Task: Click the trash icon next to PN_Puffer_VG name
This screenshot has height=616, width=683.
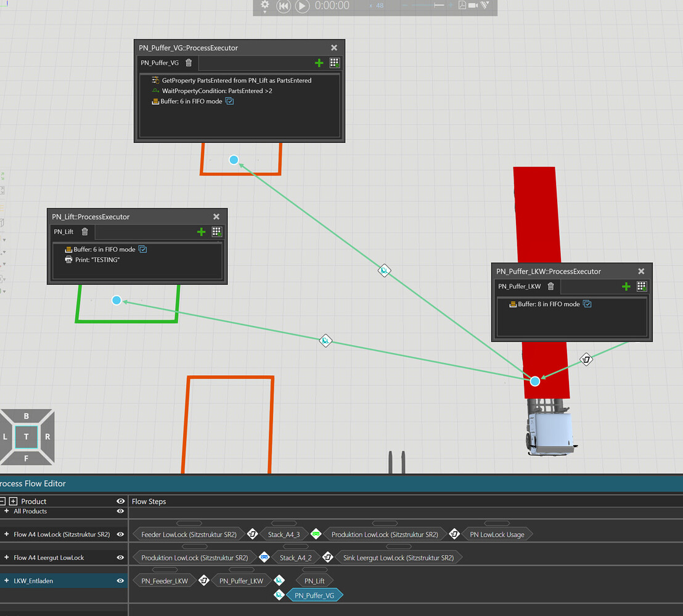Action: [x=188, y=62]
